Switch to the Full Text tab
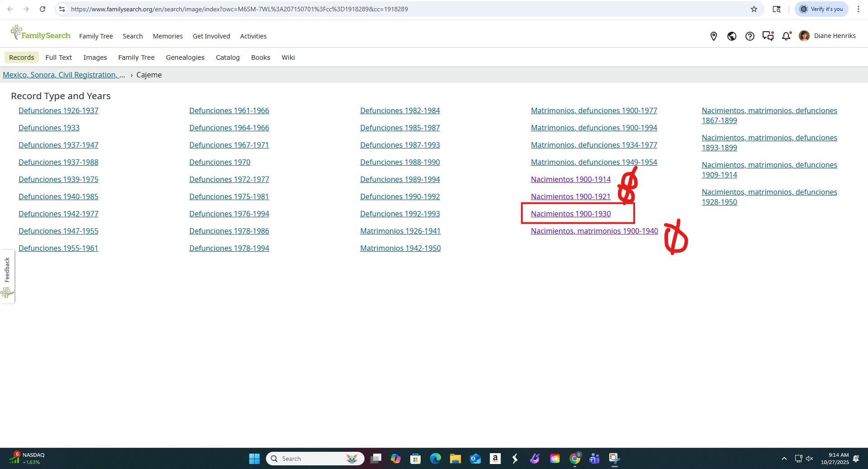Screen dimensions: 868x469 coord(59,57)
